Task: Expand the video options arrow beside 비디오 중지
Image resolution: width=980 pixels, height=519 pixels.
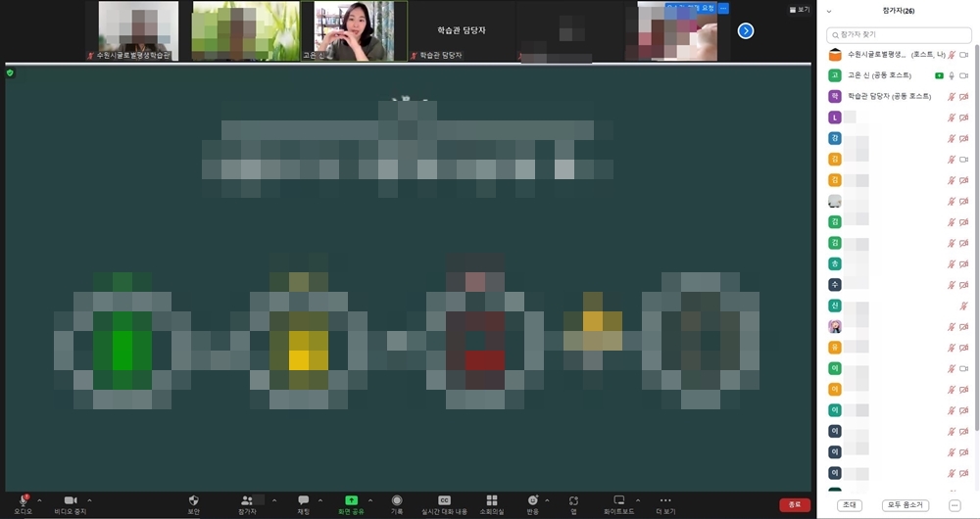Action: 89,499
